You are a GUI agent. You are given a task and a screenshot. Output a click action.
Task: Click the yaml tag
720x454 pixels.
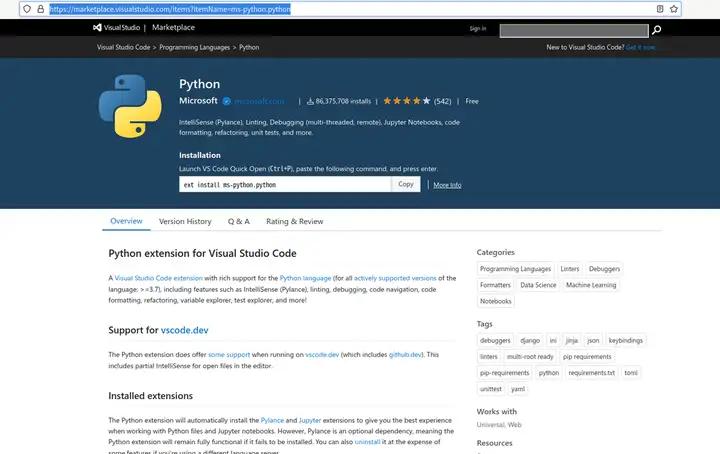click(518, 389)
